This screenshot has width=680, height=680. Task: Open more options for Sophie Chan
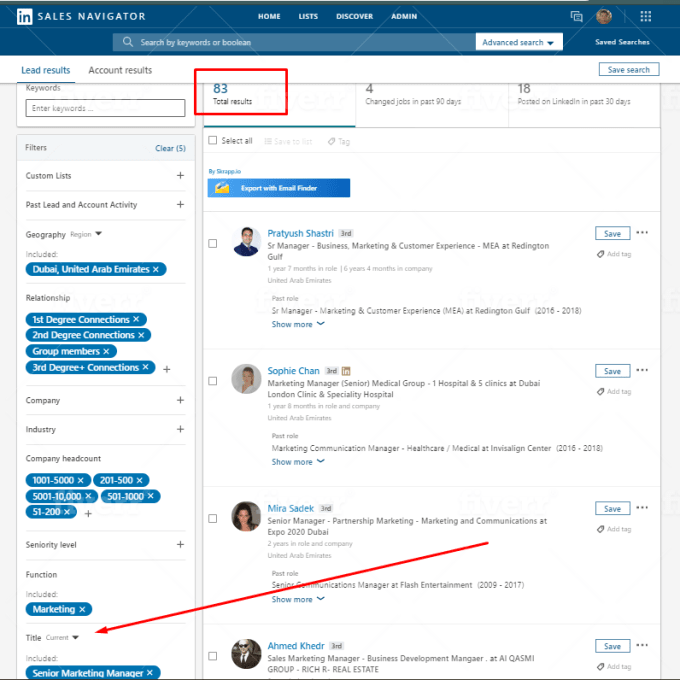pos(642,370)
